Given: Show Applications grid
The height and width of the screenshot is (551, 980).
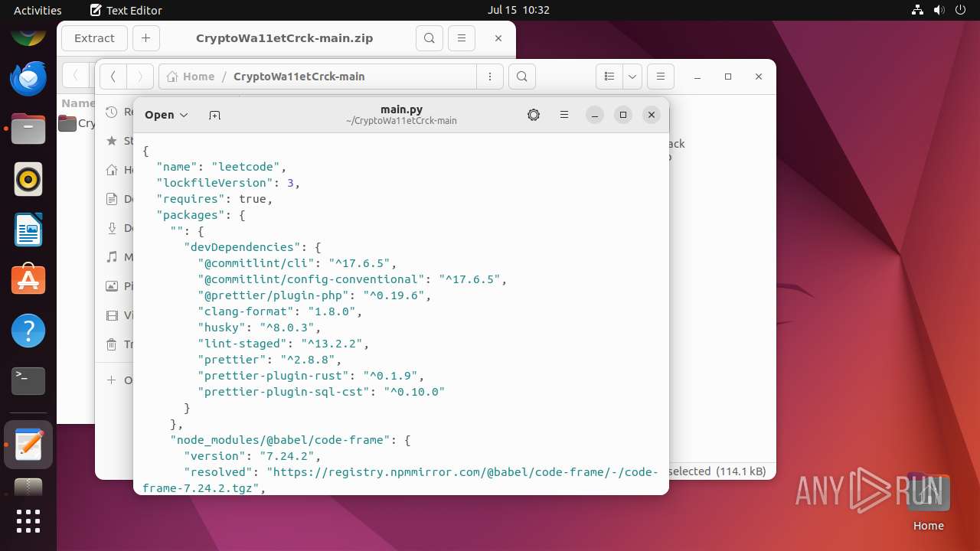Looking at the screenshot, I should 28,521.
